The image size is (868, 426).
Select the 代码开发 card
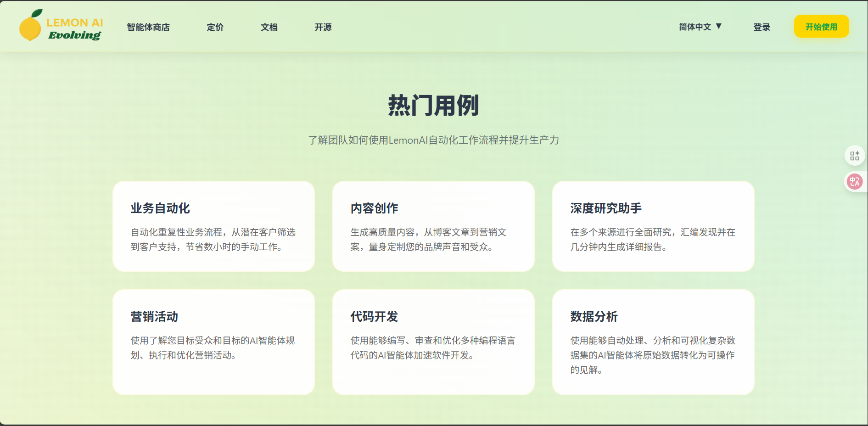click(x=433, y=342)
